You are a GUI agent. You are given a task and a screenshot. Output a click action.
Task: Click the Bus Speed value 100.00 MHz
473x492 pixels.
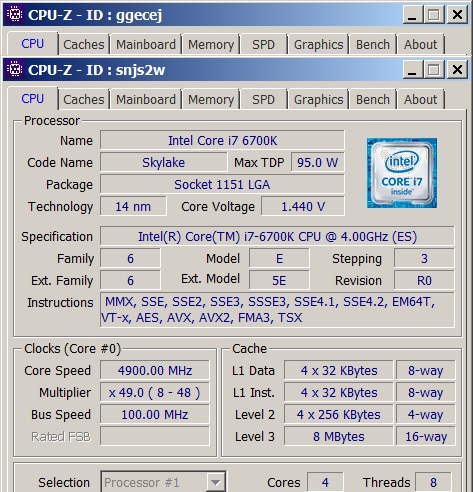(155, 414)
